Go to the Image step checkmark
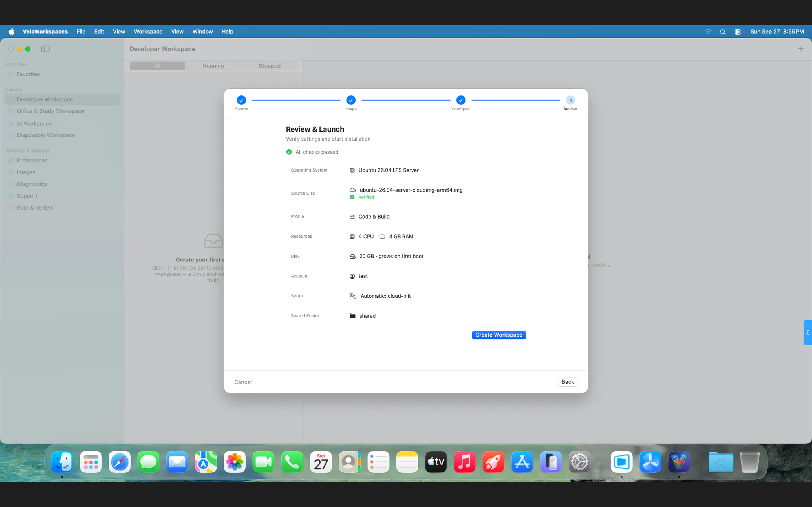812x507 pixels. coord(351,100)
